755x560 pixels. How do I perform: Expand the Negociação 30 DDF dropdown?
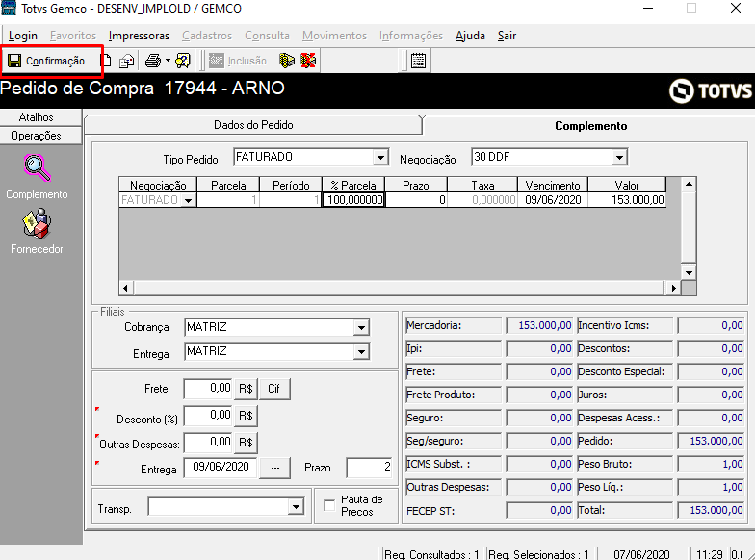(619, 158)
